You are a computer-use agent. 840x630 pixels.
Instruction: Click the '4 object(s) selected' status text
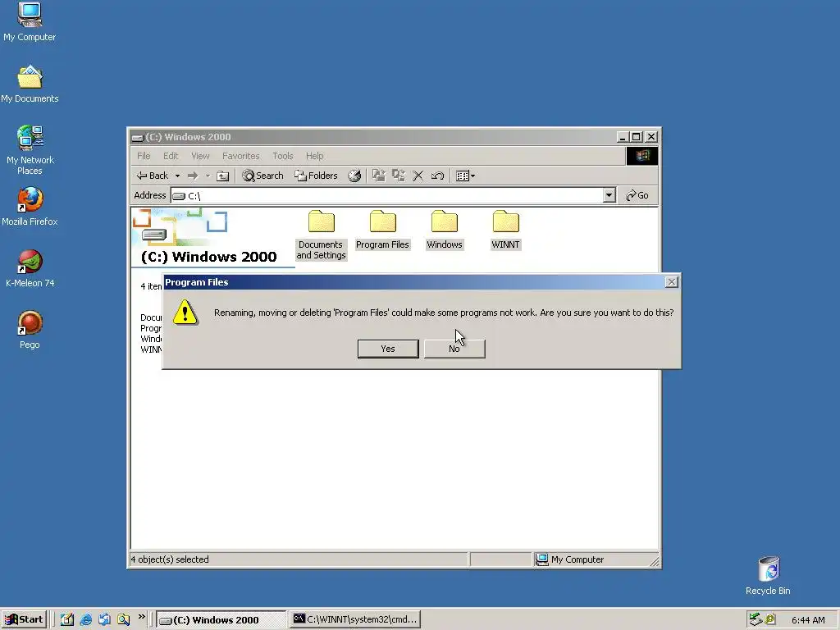[x=170, y=559]
